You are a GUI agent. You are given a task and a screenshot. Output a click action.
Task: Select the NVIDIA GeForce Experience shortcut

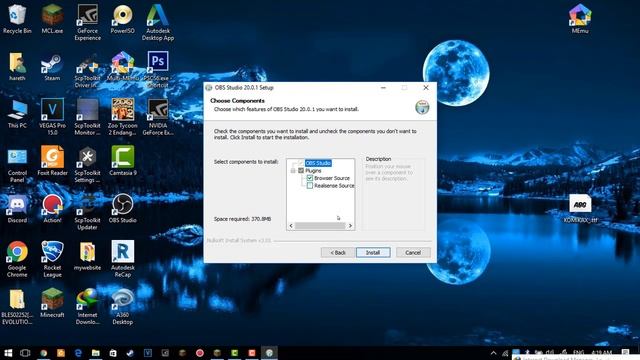tap(158, 117)
